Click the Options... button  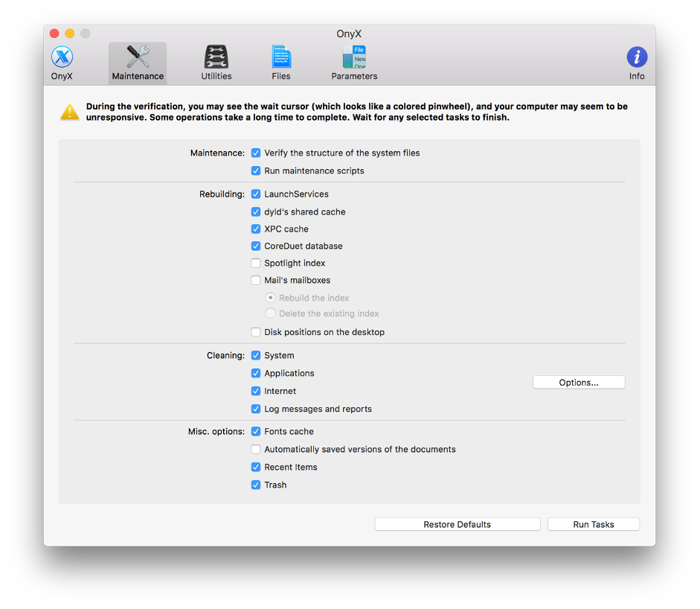tap(579, 383)
